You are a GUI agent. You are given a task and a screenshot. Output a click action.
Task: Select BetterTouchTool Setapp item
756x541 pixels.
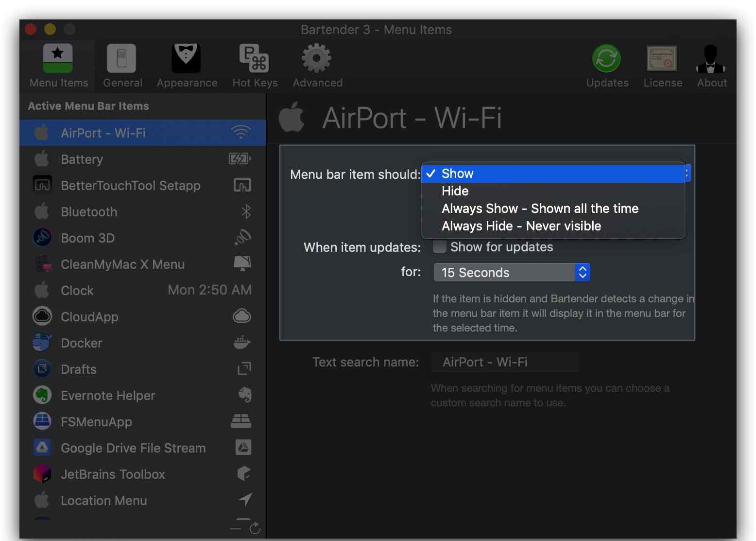point(142,185)
